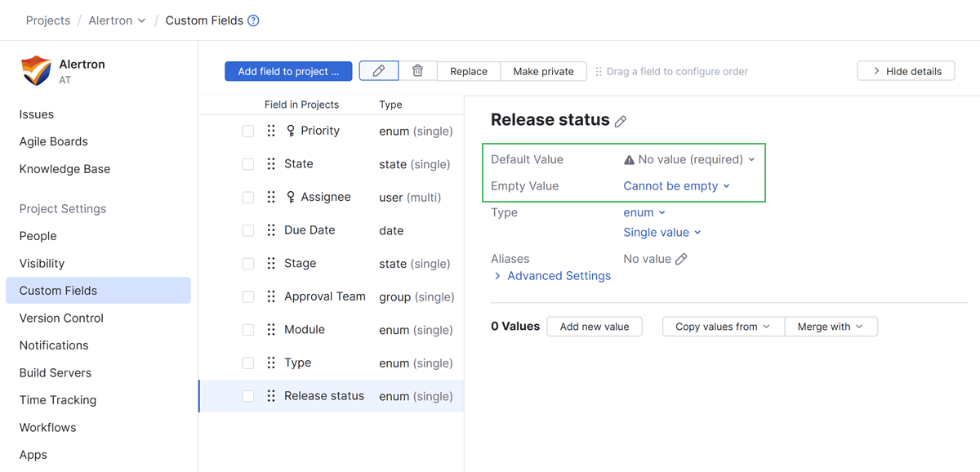The height and width of the screenshot is (472, 980).
Task: Click the trash delete icon
Action: tap(417, 71)
